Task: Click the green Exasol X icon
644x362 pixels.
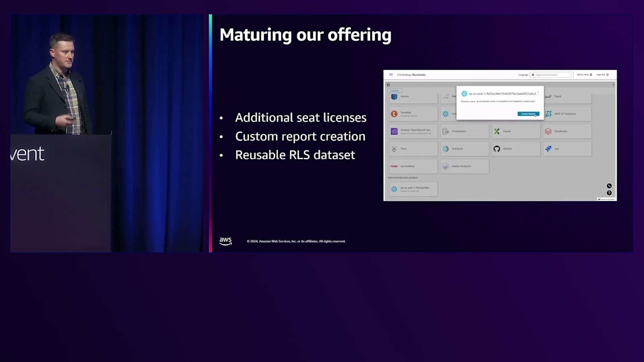Action: click(496, 131)
